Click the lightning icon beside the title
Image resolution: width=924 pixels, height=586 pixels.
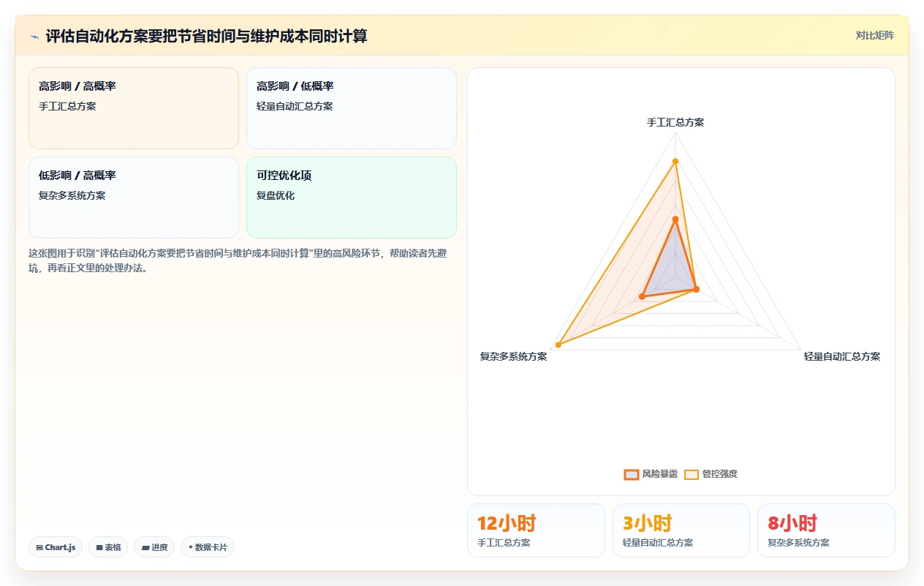(x=35, y=36)
